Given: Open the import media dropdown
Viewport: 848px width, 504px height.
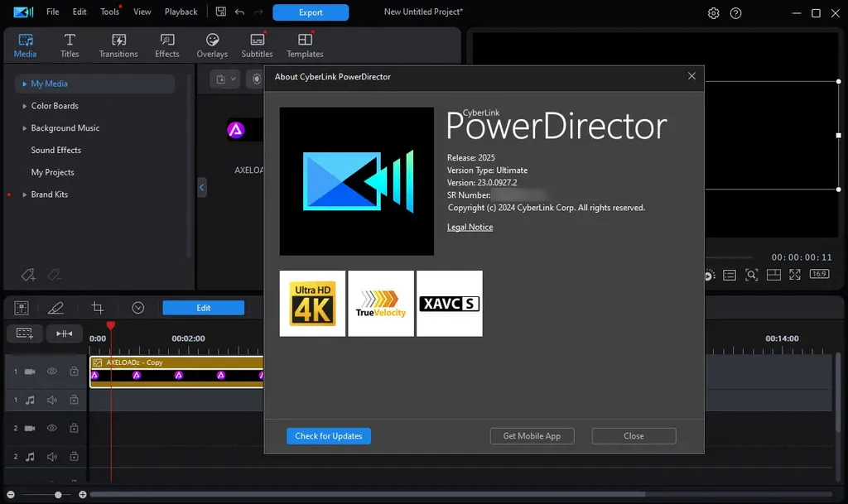Looking at the screenshot, I should [x=225, y=79].
